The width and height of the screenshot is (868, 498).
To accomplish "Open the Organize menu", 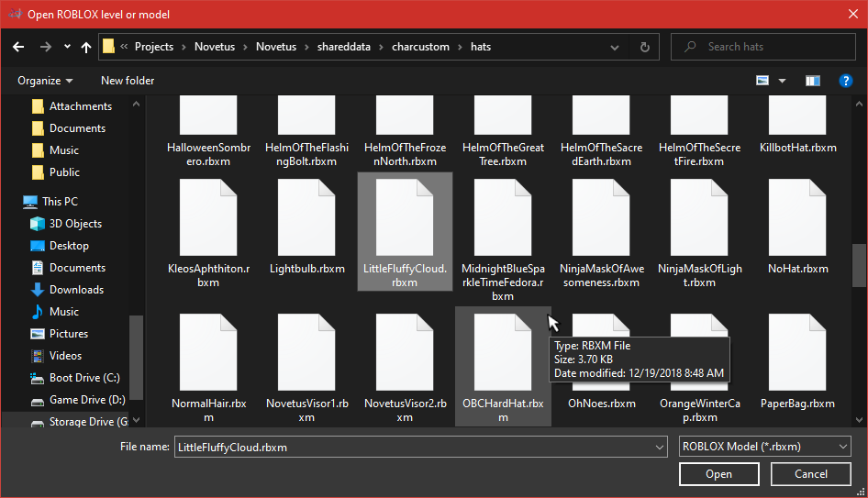I will (x=45, y=81).
